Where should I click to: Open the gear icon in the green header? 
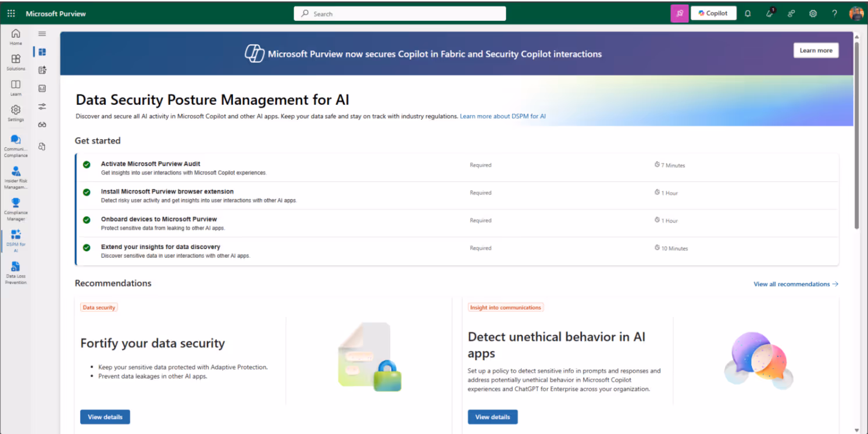click(813, 13)
